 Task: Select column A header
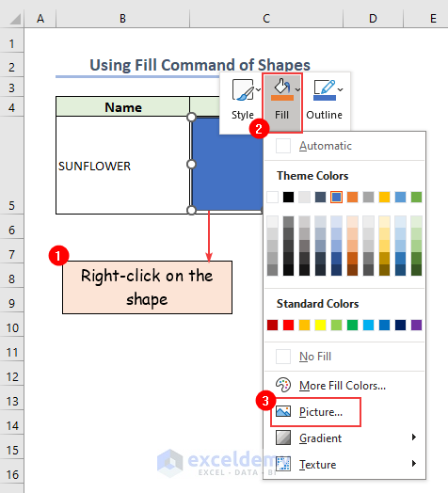[x=40, y=19]
